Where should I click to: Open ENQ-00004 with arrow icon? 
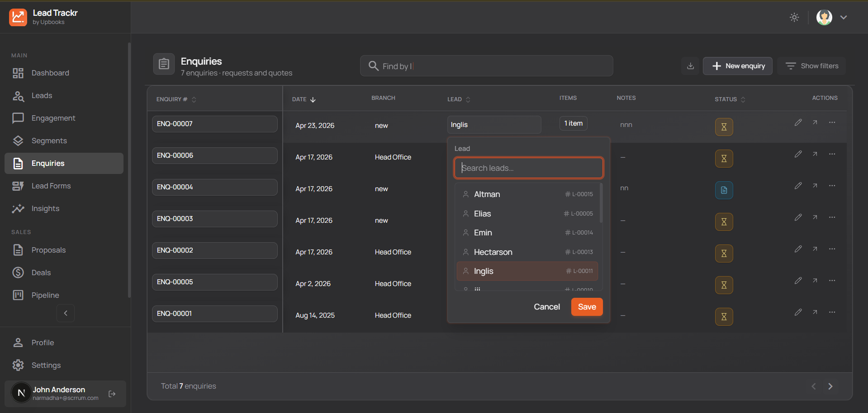815,186
